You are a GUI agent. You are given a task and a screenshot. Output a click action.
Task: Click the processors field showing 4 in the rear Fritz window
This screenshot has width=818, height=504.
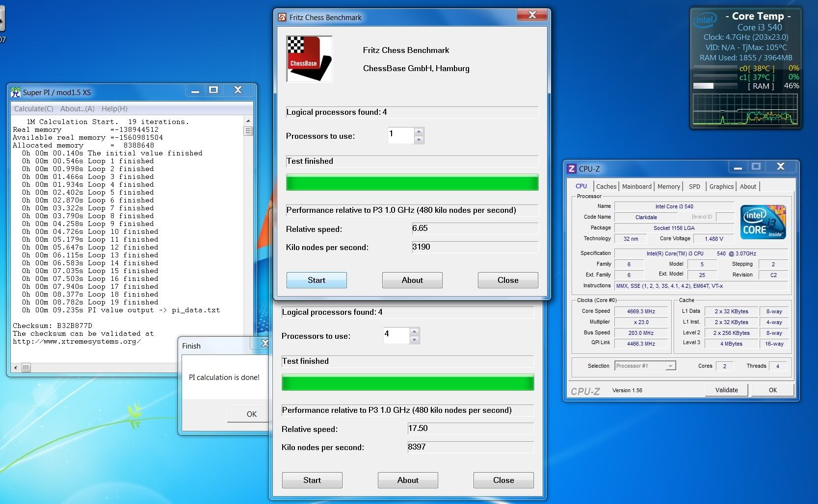click(396, 335)
